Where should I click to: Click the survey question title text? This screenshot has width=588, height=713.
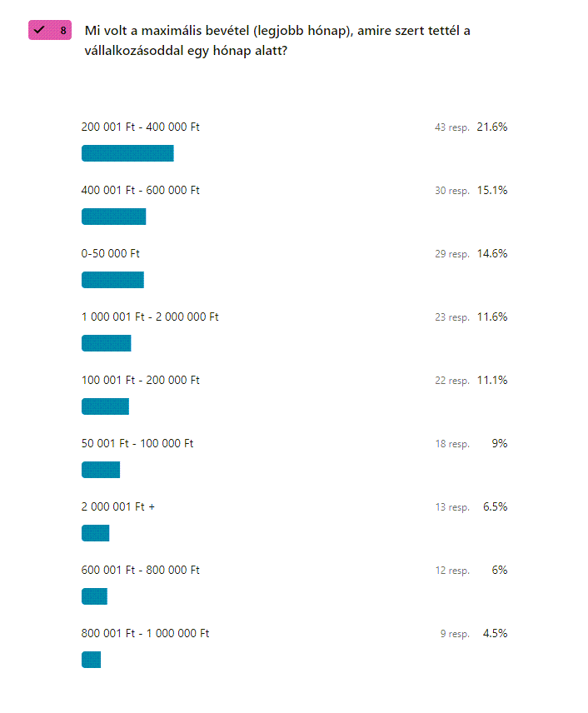tap(277, 41)
